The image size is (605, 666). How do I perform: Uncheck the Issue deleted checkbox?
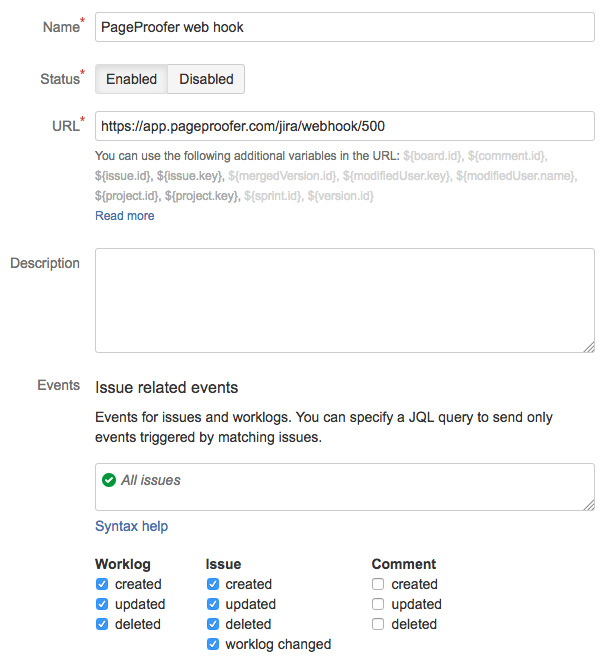click(213, 624)
